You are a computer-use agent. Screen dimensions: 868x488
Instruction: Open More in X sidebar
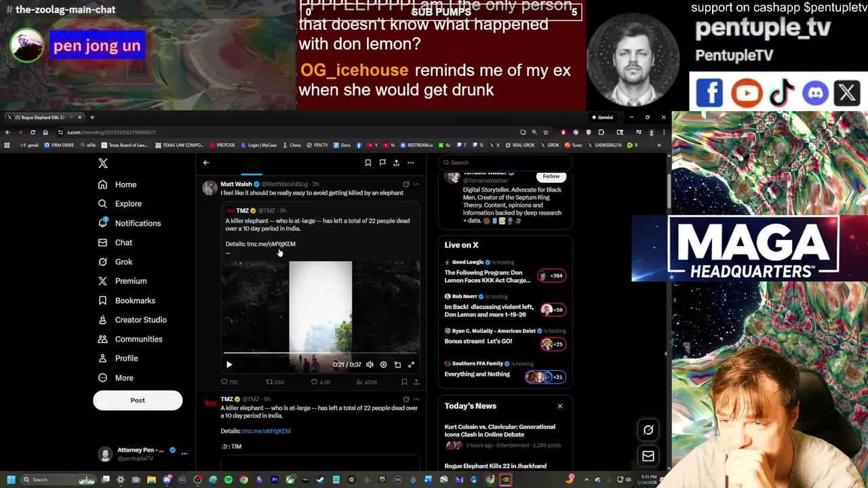[x=116, y=378]
